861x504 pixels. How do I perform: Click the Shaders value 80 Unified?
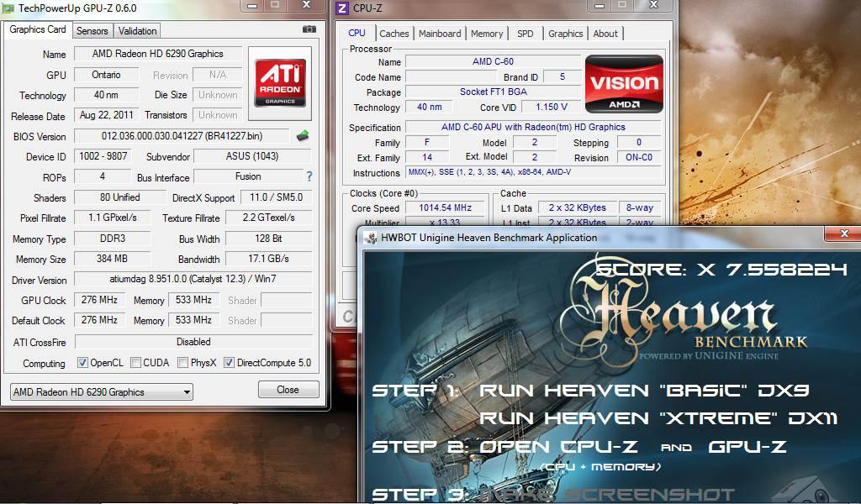119,197
